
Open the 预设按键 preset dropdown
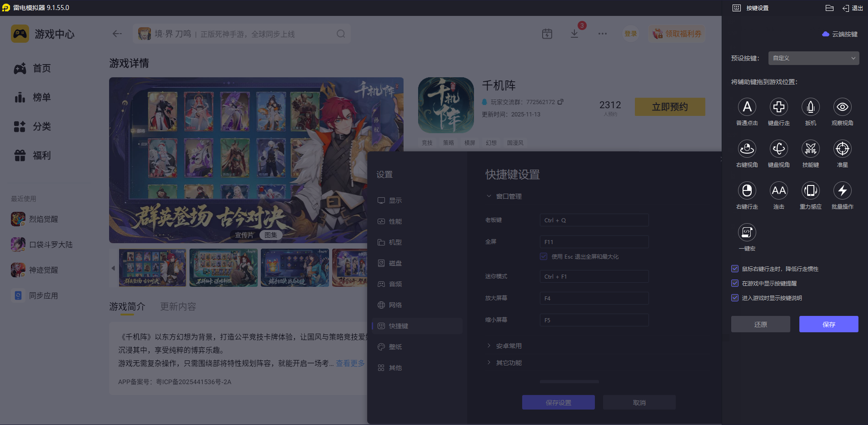tap(813, 58)
